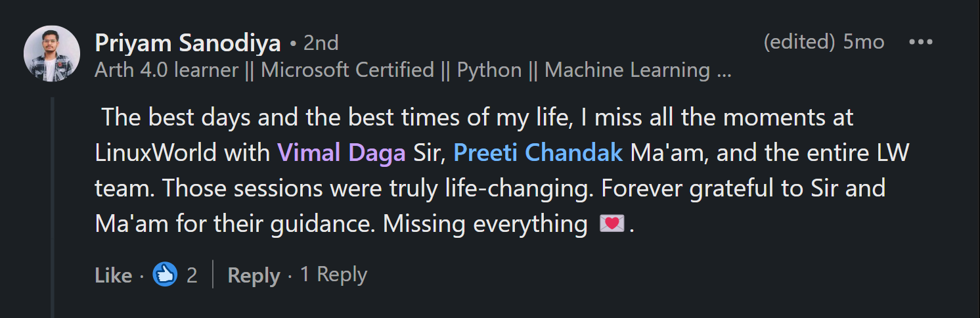This screenshot has height=318, width=980.
Task: Click the Arth 4.0 learner headline
Action: click(166, 70)
